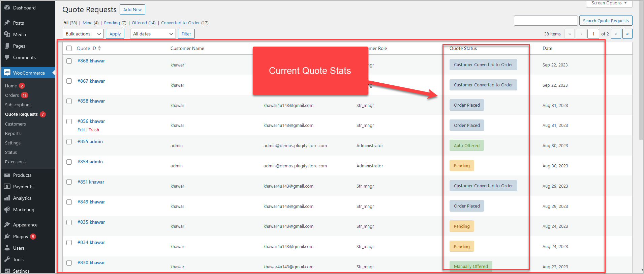This screenshot has width=644, height=274.
Task: Open Media via its sidebar icon
Action: (7, 34)
